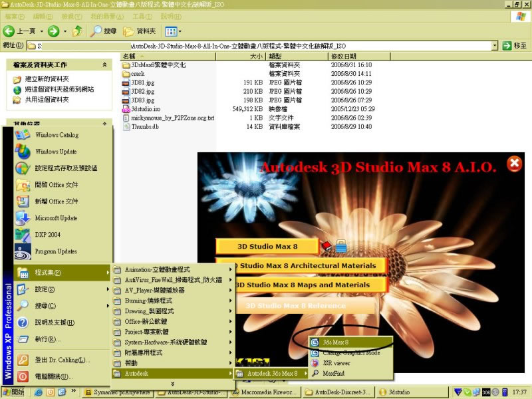532x399 pixels.
Task: Select the 3dstudio.iso image file icon
Action: point(126,109)
